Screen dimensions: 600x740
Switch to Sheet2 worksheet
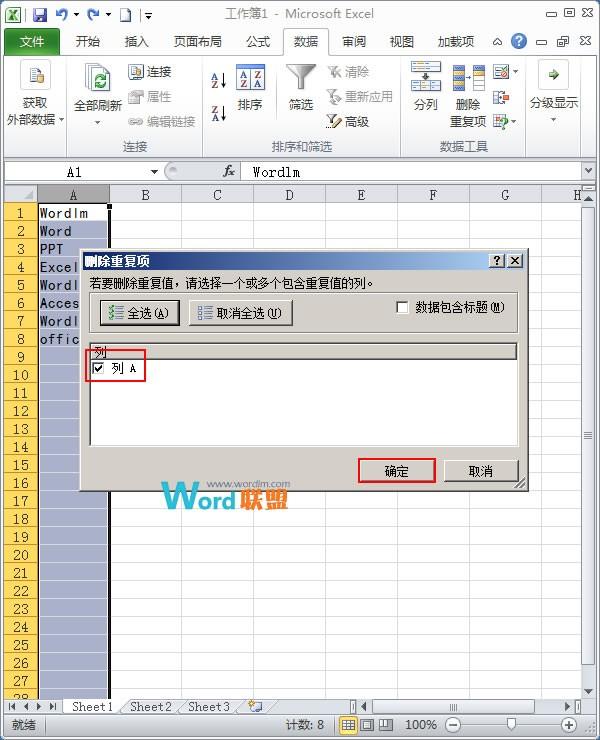[150, 706]
